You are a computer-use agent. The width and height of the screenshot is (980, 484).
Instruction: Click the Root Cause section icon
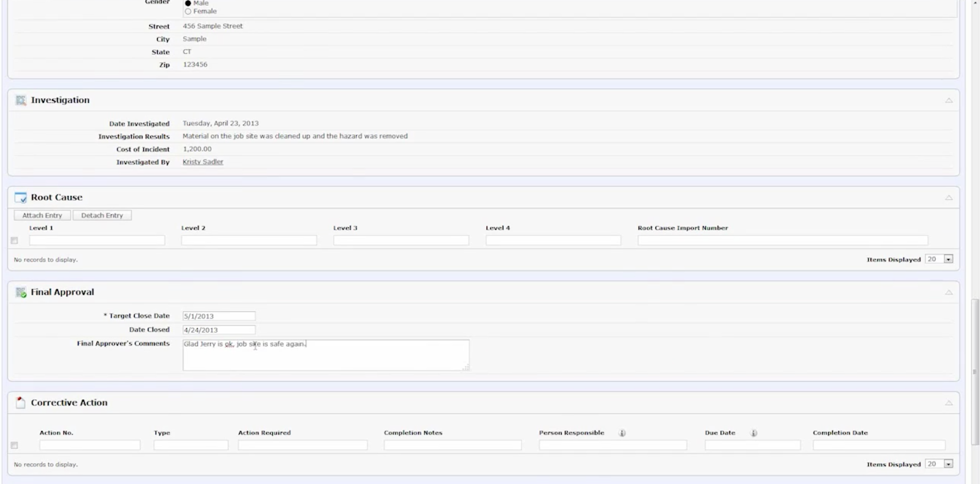click(21, 197)
